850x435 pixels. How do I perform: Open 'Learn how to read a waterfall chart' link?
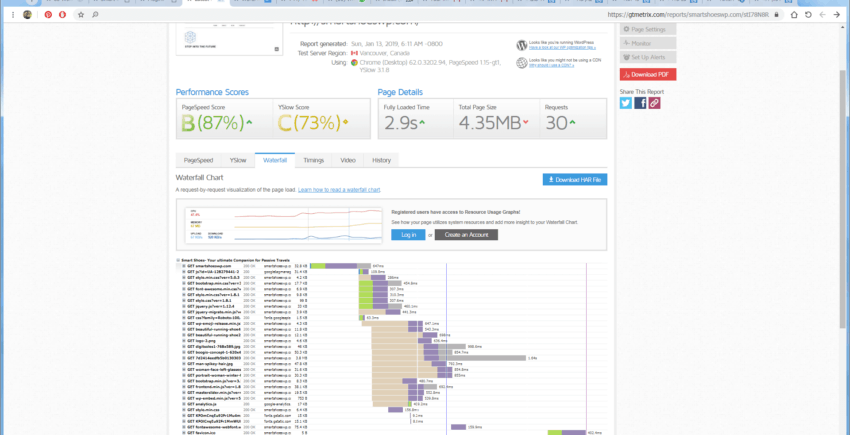pyautogui.click(x=339, y=190)
